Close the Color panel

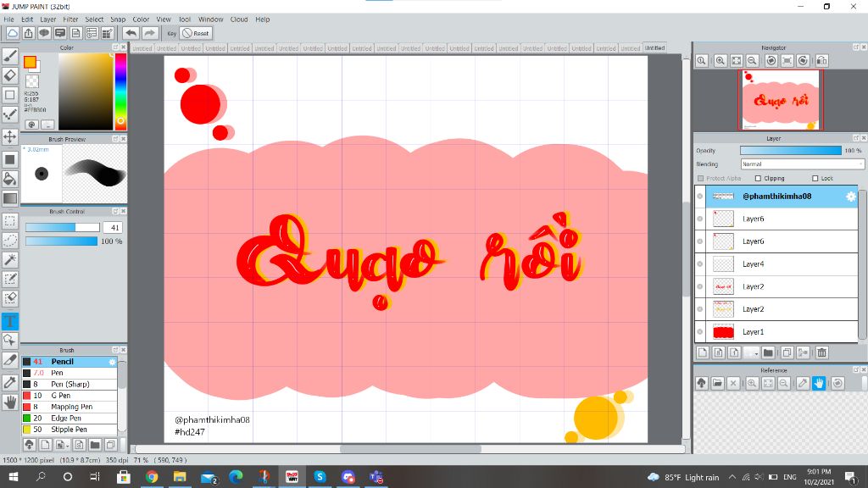pyautogui.click(x=123, y=47)
